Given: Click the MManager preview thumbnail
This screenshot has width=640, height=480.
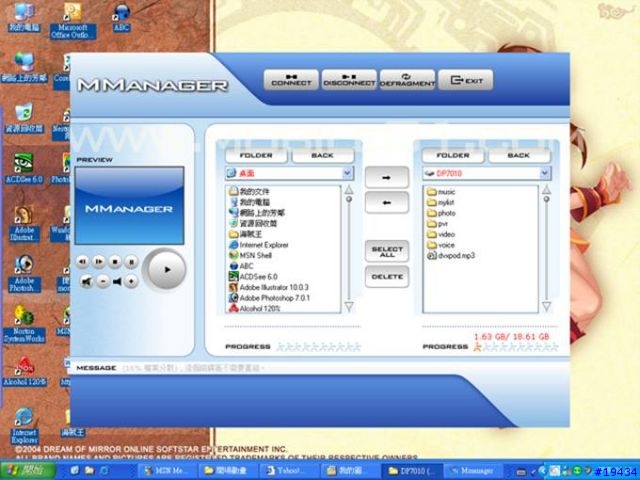Looking at the screenshot, I should tap(129, 205).
